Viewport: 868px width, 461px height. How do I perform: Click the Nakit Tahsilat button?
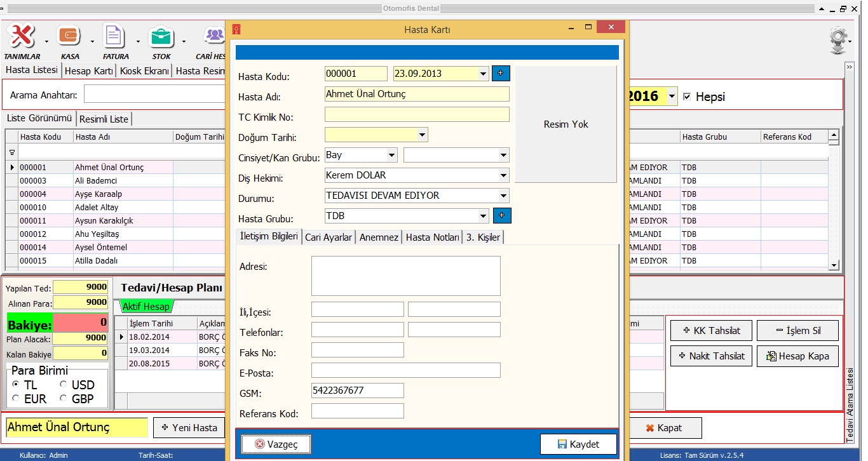(x=711, y=356)
